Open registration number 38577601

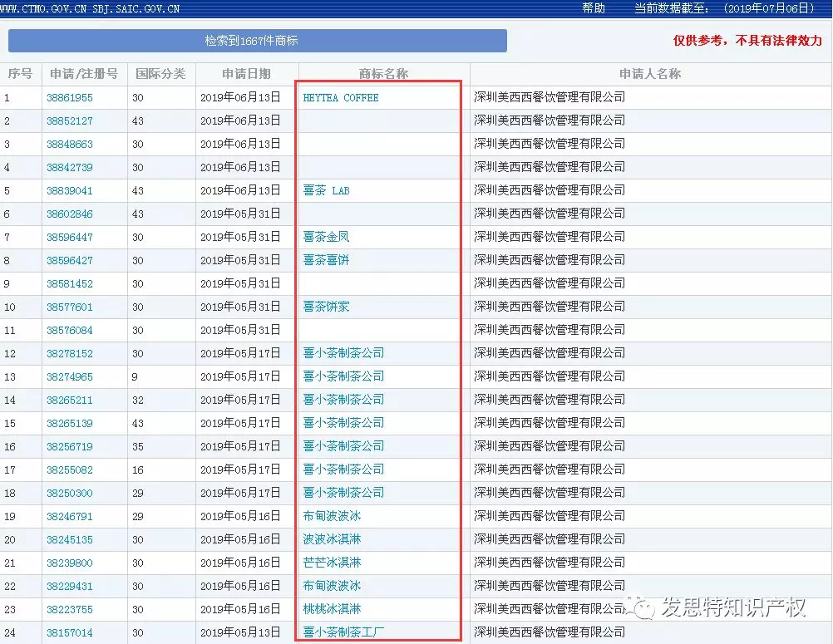coord(70,307)
